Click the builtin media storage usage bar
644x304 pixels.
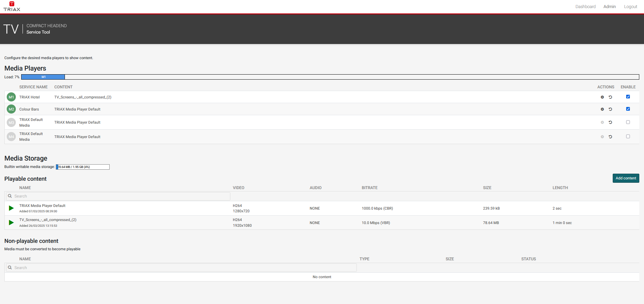83,167
